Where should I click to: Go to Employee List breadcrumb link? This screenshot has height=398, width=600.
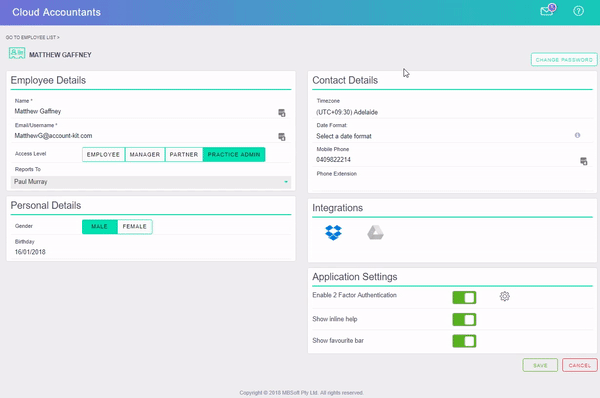pyautogui.click(x=33, y=38)
